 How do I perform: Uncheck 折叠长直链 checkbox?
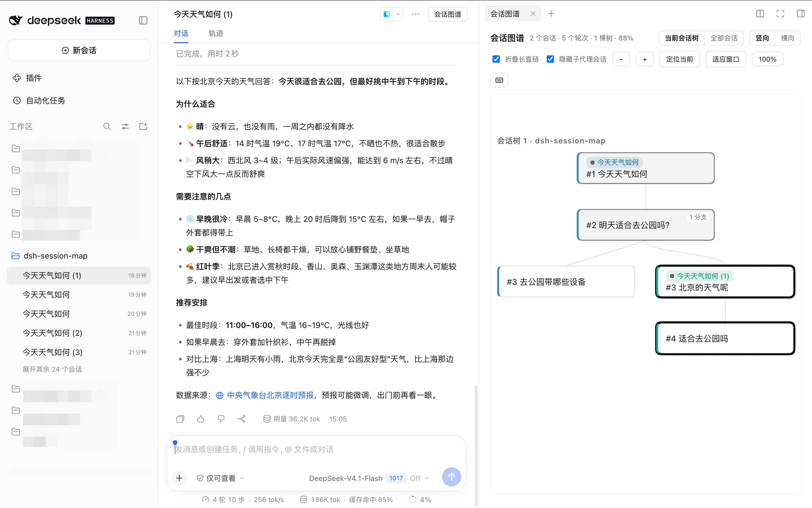(496, 59)
